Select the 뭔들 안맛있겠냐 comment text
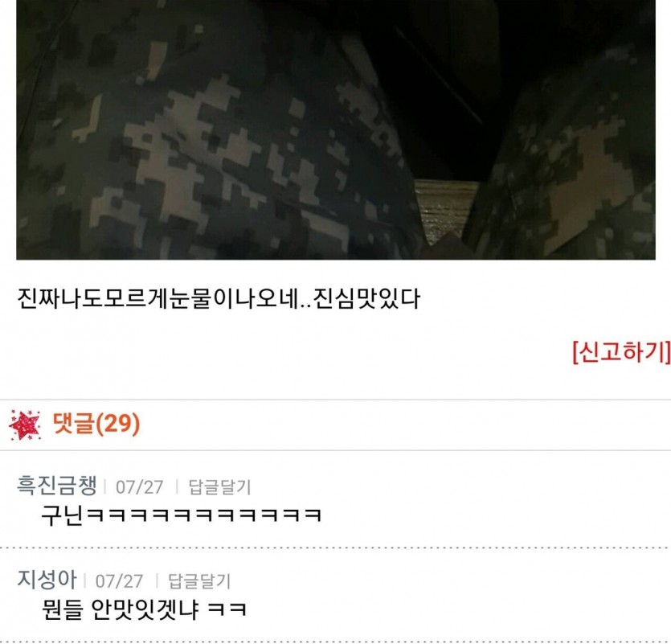The image size is (671, 644). (144, 609)
